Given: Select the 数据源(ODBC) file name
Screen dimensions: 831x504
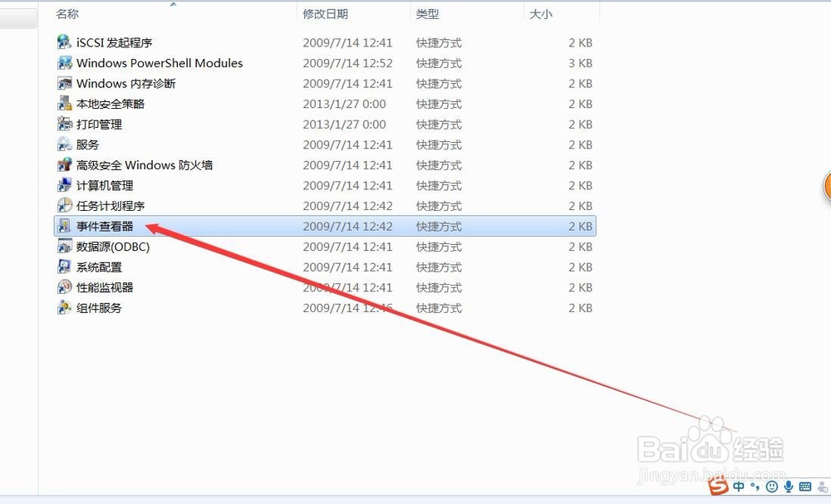Looking at the screenshot, I should [x=113, y=246].
